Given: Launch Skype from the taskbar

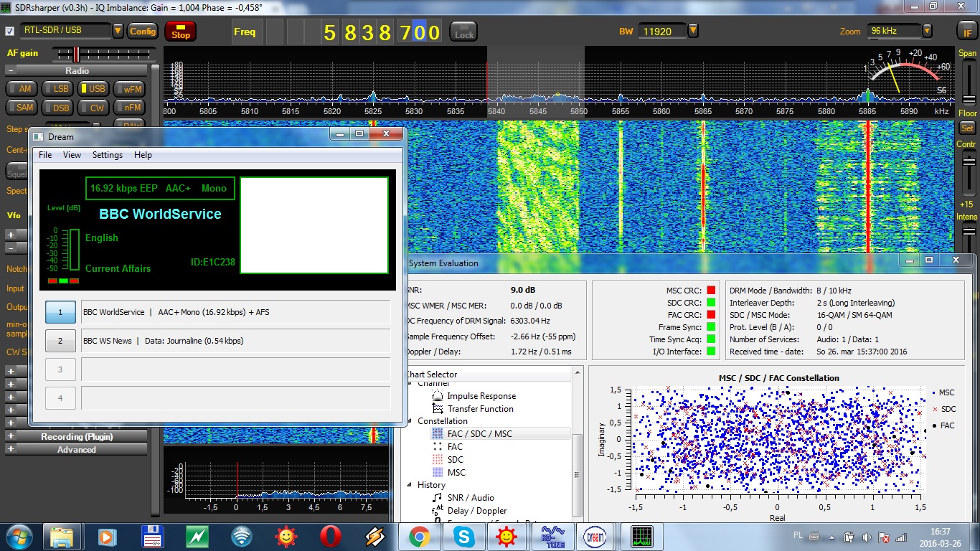Looking at the screenshot, I should pos(464,536).
